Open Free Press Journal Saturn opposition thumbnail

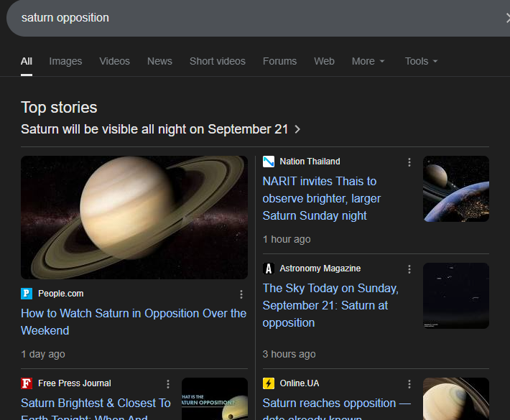(215, 399)
